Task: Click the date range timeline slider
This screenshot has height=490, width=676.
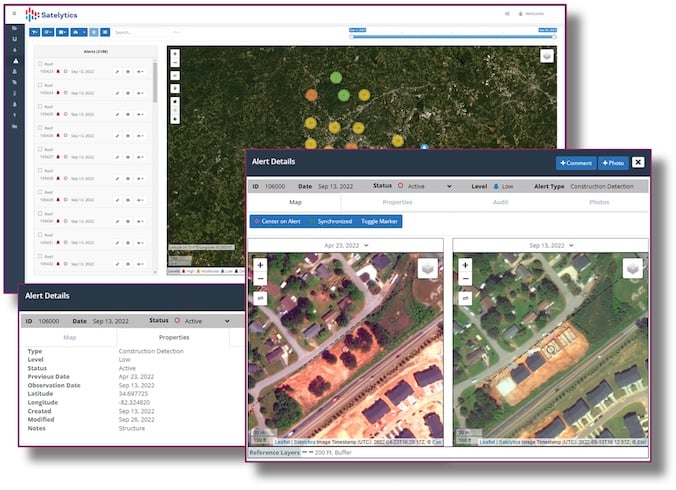Action: 450,36
